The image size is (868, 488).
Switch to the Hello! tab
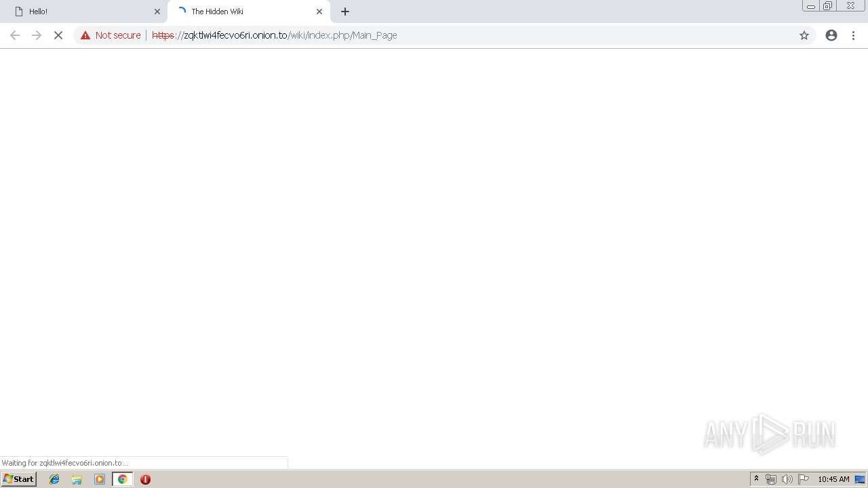[x=83, y=12]
